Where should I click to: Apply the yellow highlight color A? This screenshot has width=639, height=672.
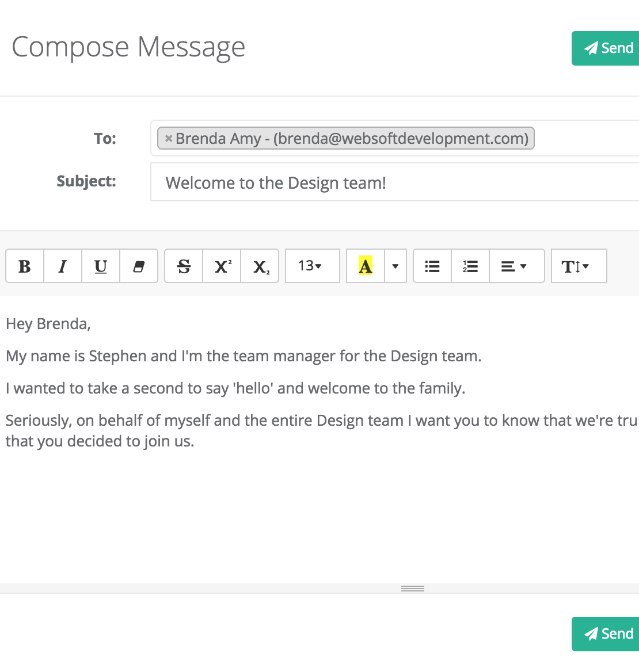tap(366, 266)
